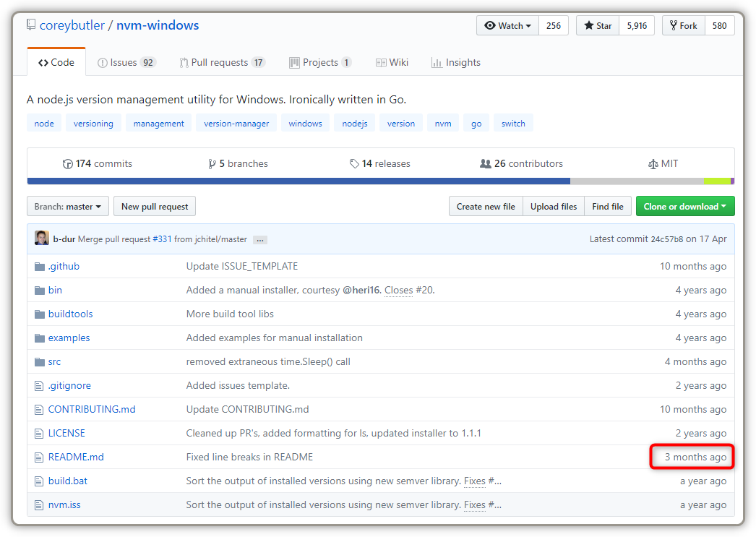756x537 pixels.
Task: Click New pull request button
Action: pos(155,206)
